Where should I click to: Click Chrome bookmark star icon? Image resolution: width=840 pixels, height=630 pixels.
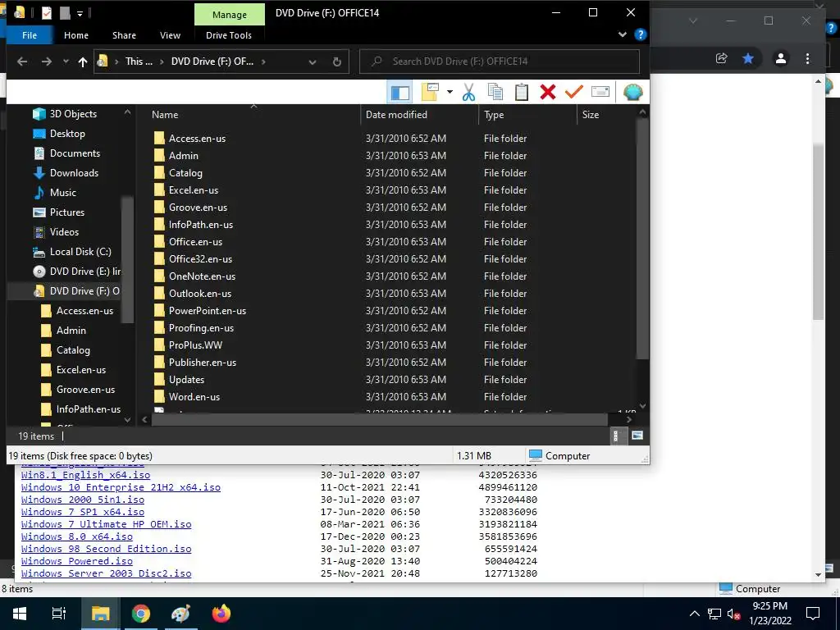pos(748,58)
